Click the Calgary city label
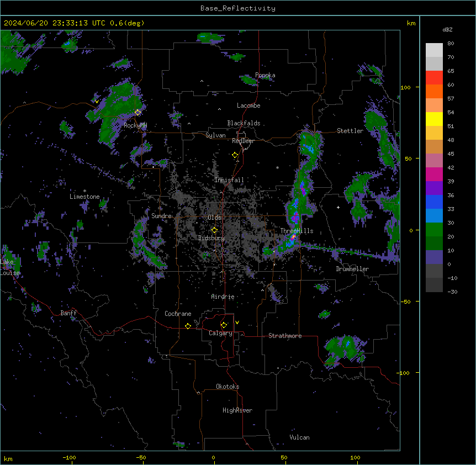The image size is (476, 465). [220, 333]
